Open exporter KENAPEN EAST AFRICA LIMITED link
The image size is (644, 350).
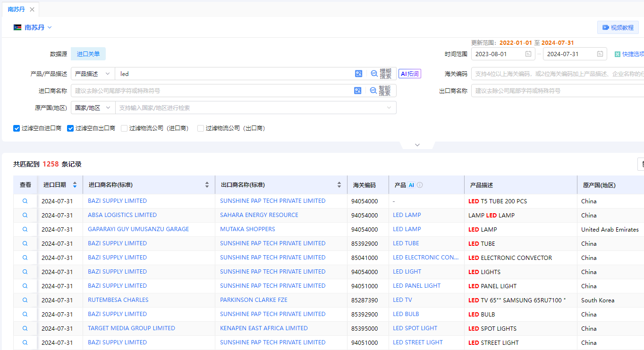(264, 328)
